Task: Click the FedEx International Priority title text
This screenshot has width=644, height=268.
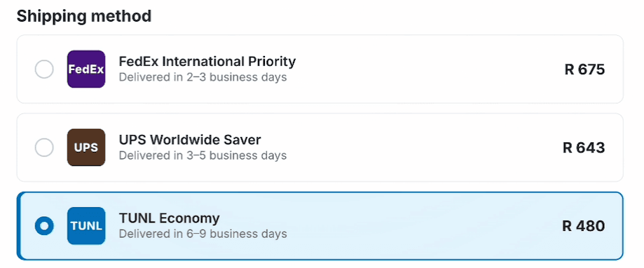Action: click(x=207, y=61)
